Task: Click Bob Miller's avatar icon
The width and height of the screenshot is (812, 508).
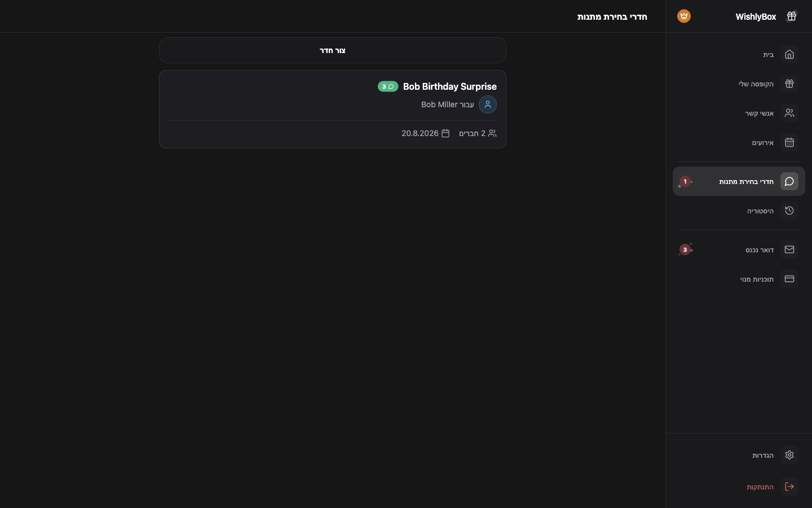Action: [x=488, y=104]
